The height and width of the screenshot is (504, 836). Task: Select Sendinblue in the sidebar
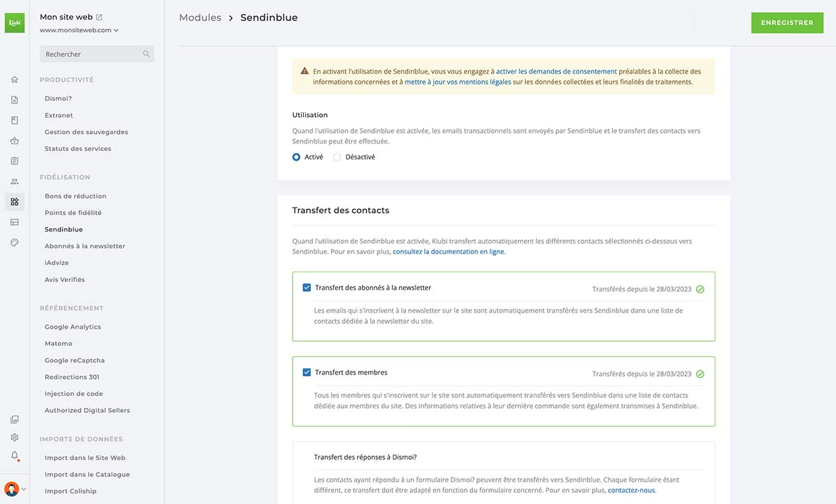pos(63,230)
